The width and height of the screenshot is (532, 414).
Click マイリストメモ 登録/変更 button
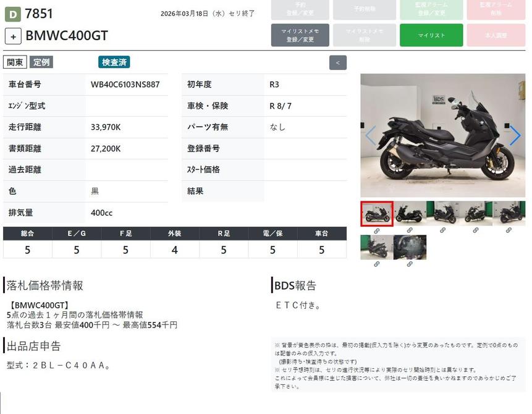pos(300,35)
